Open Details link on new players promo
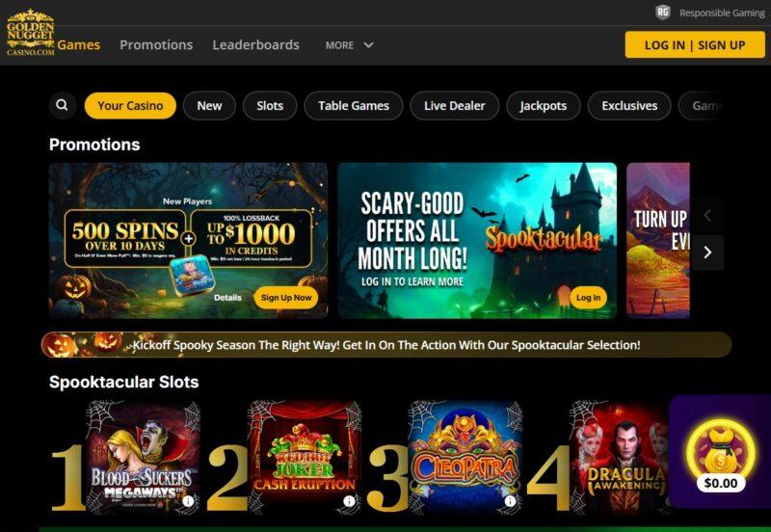The width and height of the screenshot is (771, 532). (x=227, y=298)
